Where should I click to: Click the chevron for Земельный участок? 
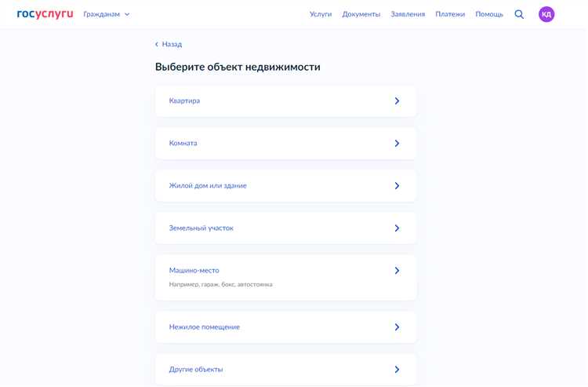(397, 228)
